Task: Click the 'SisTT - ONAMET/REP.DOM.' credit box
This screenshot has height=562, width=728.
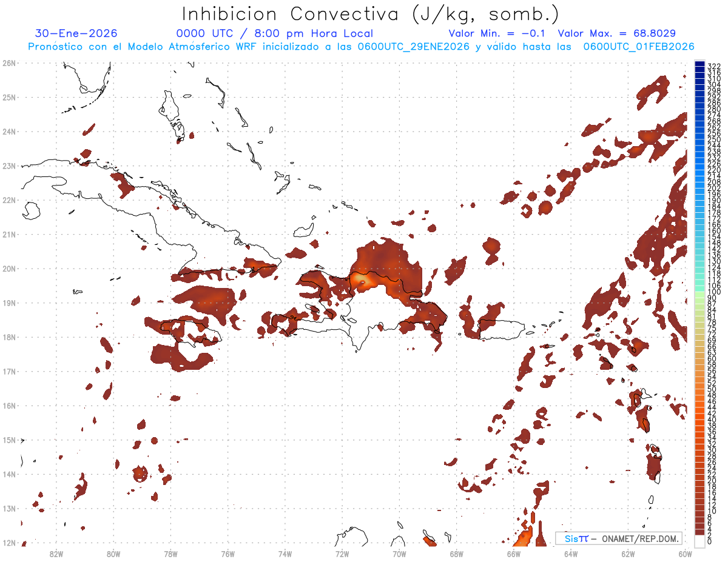Action: coord(619,538)
